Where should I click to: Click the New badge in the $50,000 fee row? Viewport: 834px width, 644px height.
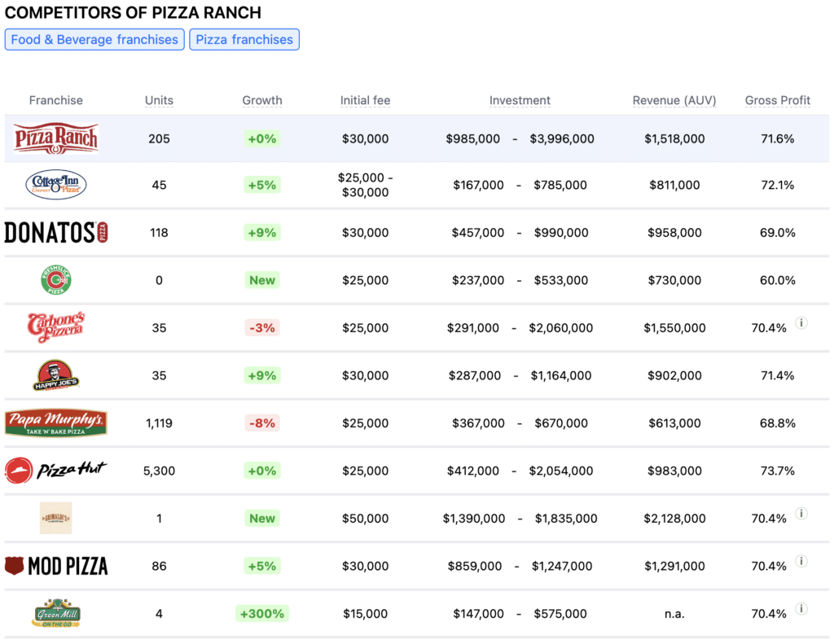coord(262,519)
